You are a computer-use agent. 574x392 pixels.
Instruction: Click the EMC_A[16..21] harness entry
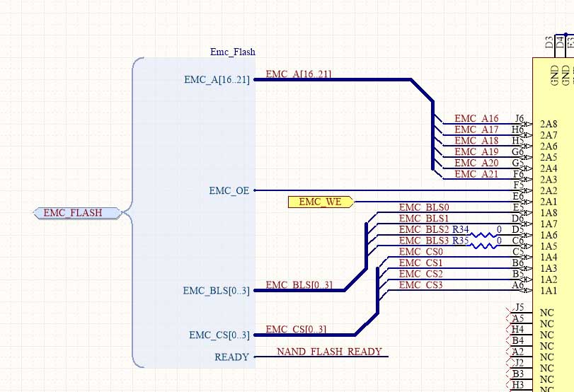click(x=216, y=80)
